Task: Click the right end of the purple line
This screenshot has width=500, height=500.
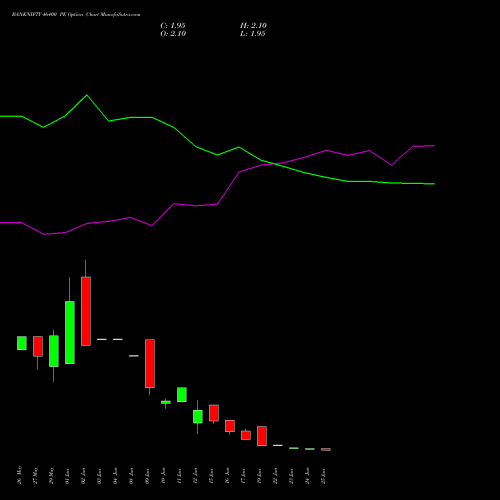Action: (x=434, y=146)
